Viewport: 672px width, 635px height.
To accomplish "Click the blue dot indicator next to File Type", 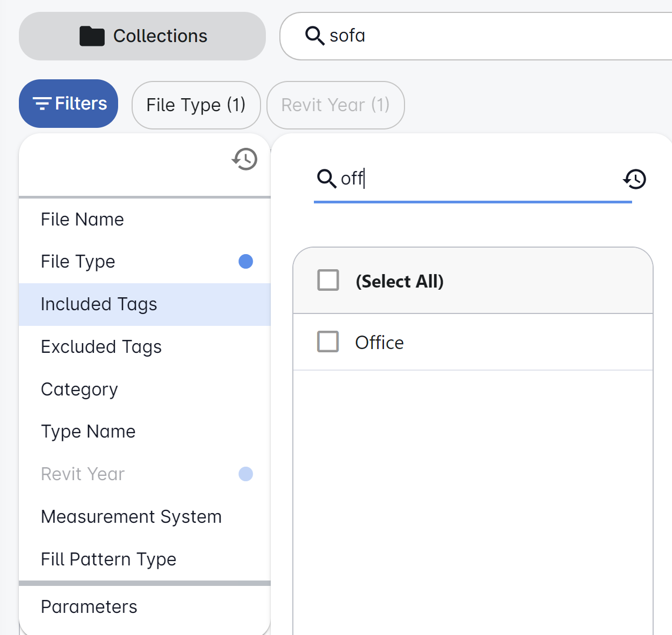I will (245, 262).
